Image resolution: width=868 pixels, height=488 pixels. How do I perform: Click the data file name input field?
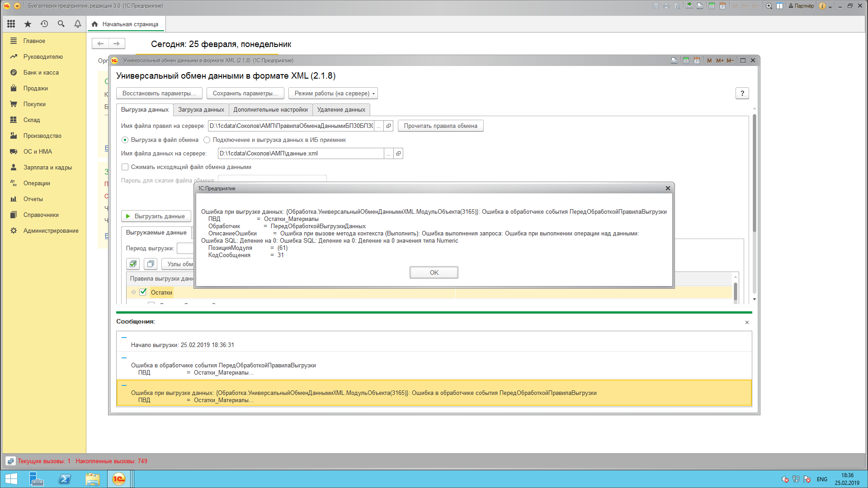pyautogui.click(x=301, y=153)
